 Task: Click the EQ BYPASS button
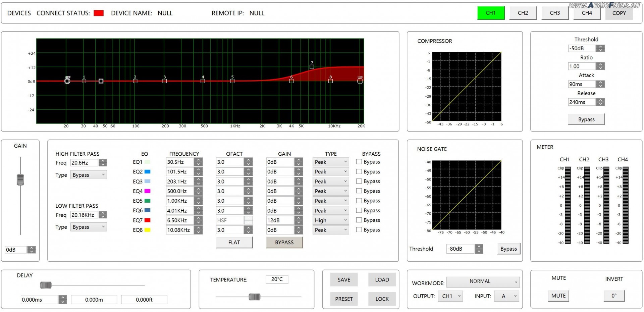click(284, 243)
